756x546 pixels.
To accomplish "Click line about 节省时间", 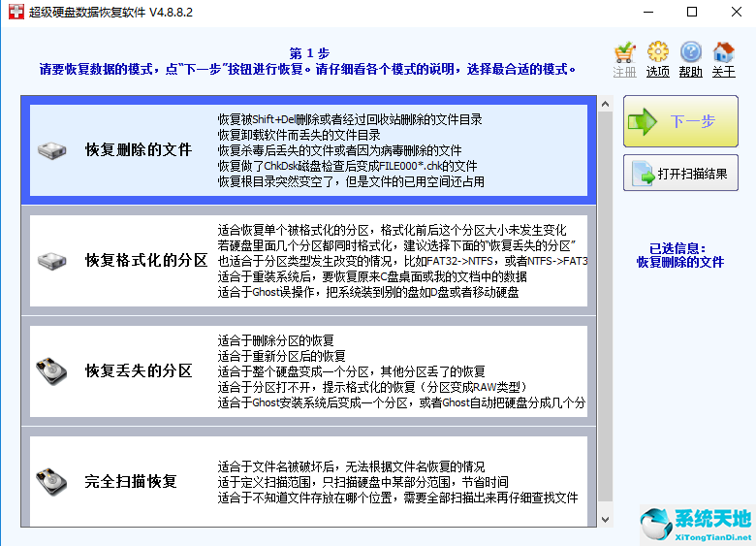I will (x=362, y=482).
